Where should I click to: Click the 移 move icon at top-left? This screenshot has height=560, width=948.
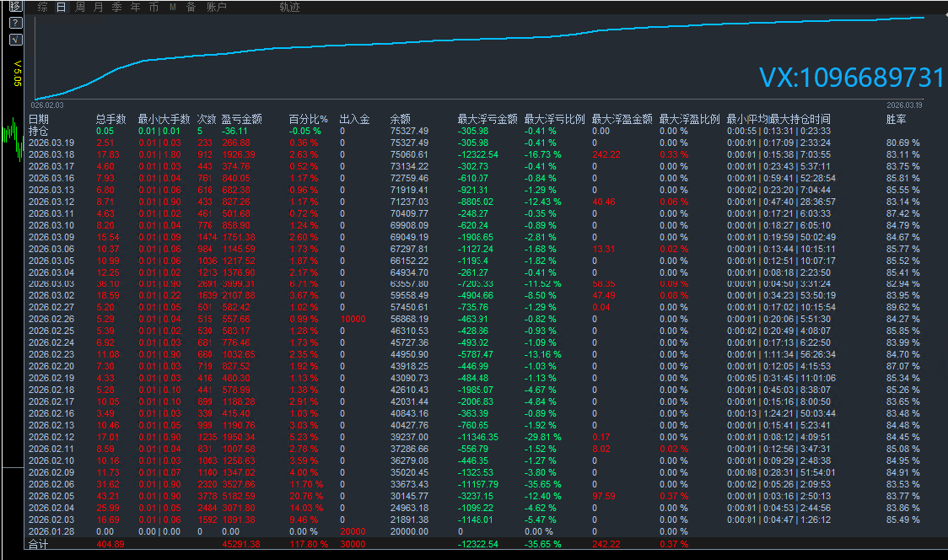click(15, 7)
